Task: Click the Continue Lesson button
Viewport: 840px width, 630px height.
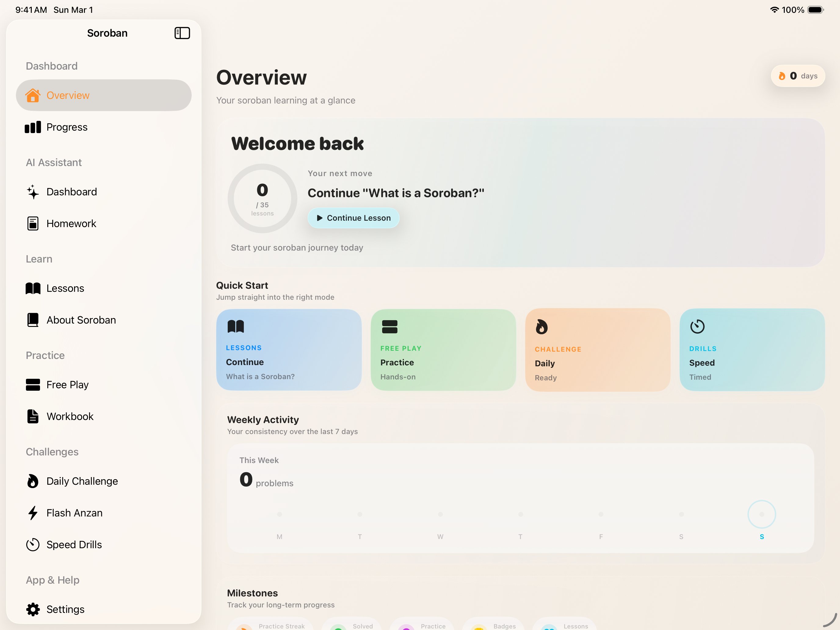Action: click(x=353, y=218)
